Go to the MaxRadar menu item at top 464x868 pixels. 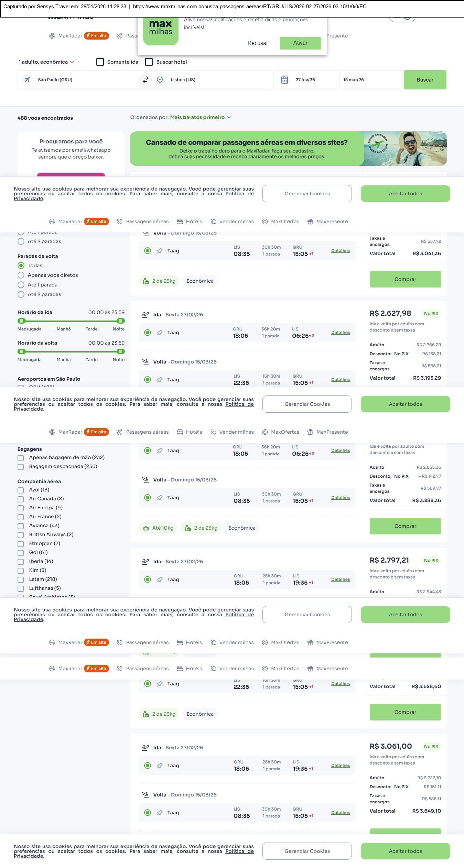click(x=70, y=36)
